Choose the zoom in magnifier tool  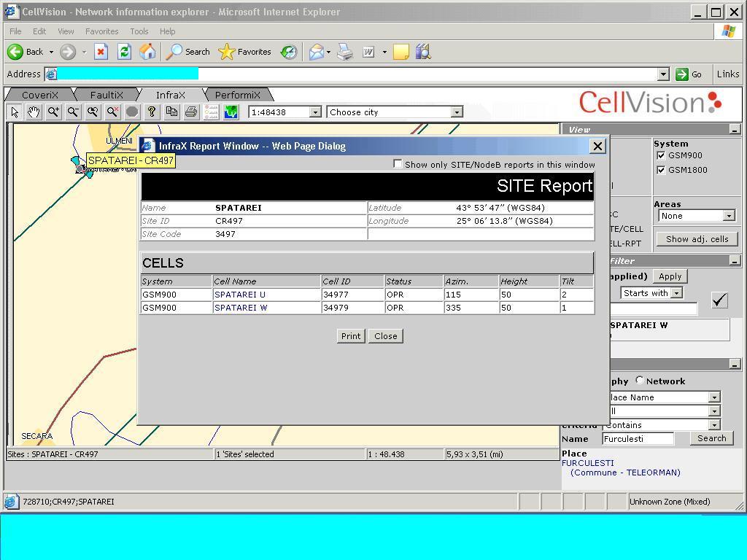[53, 112]
